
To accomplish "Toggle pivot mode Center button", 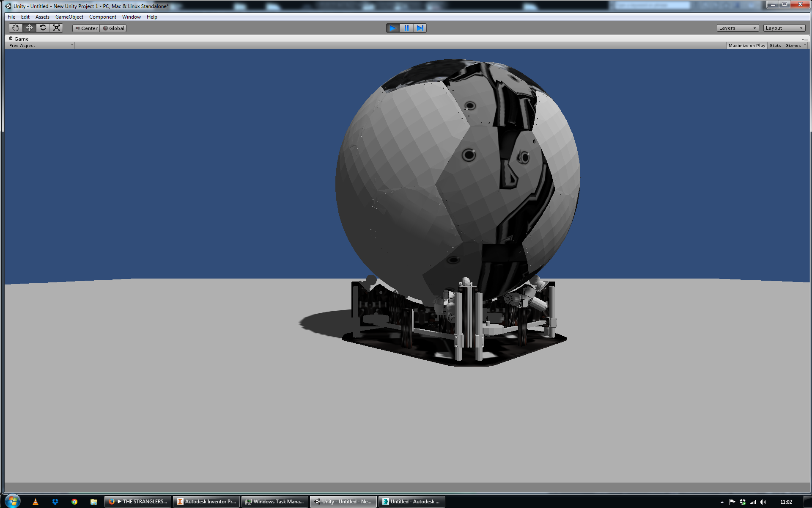I will coord(86,28).
